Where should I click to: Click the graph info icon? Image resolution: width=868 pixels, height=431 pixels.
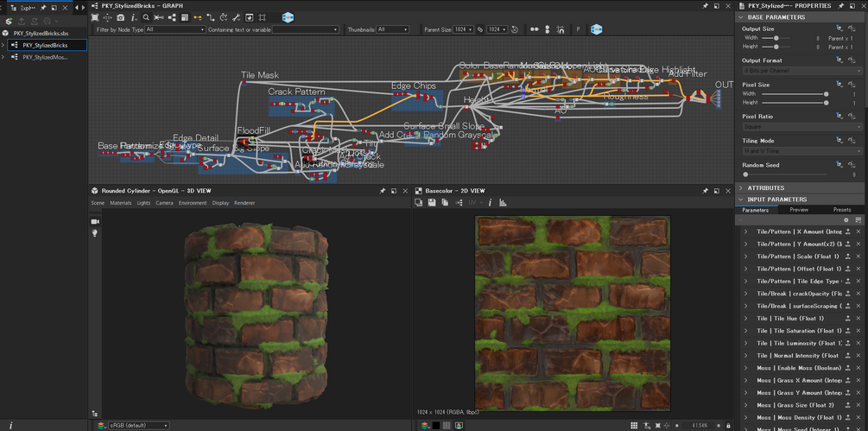pyautogui.click(x=132, y=17)
